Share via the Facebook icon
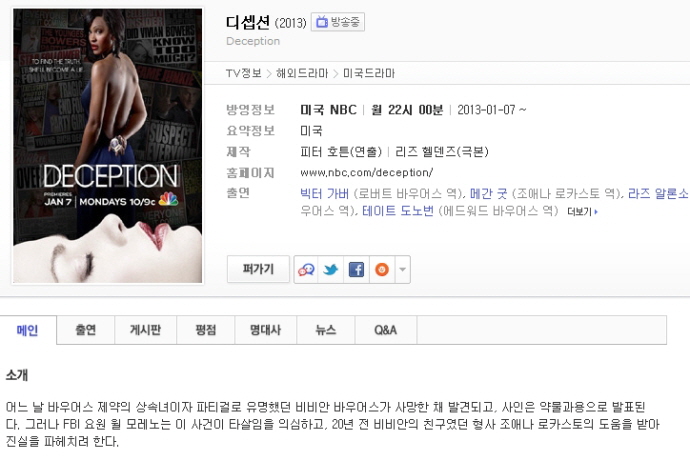This screenshot has width=690, height=461. coord(356,269)
